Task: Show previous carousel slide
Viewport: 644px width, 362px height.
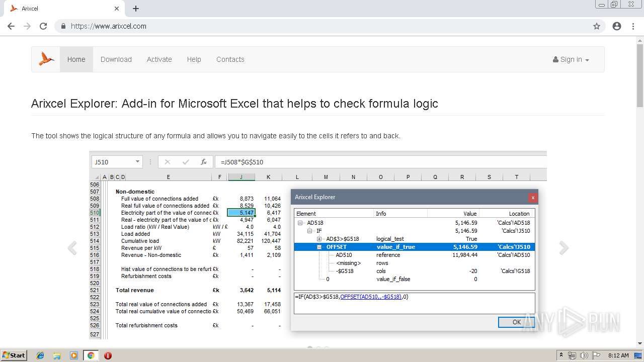Action: (x=72, y=248)
